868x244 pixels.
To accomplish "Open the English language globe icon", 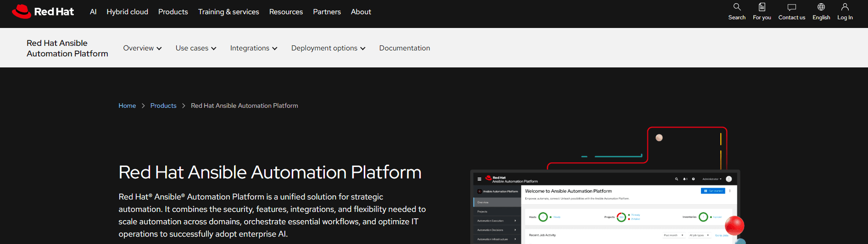I will (x=821, y=7).
